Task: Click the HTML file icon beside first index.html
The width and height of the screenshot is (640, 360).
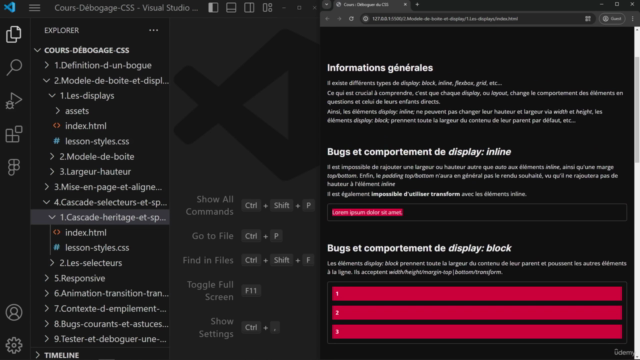Action: [x=57, y=126]
